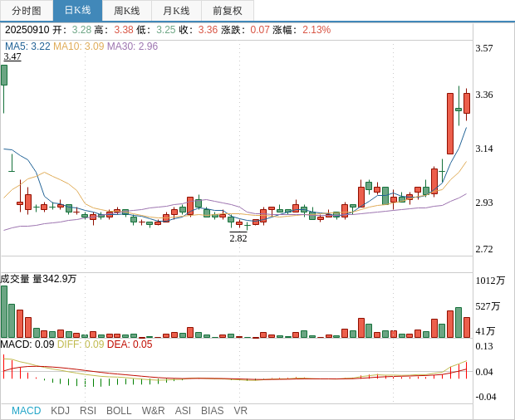The width and height of the screenshot is (515, 420).
Task: Switch to the W&R indicator
Action: pyautogui.click(x=153, y=411)
